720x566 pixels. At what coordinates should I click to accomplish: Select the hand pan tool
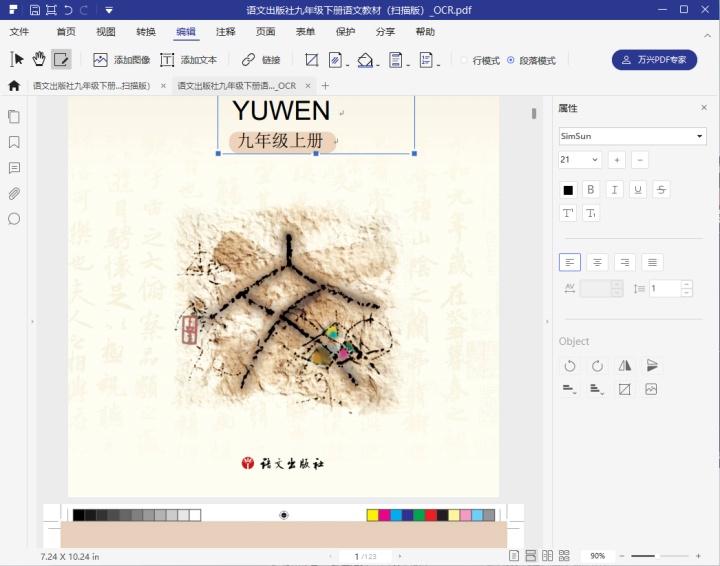coord(39,60)
